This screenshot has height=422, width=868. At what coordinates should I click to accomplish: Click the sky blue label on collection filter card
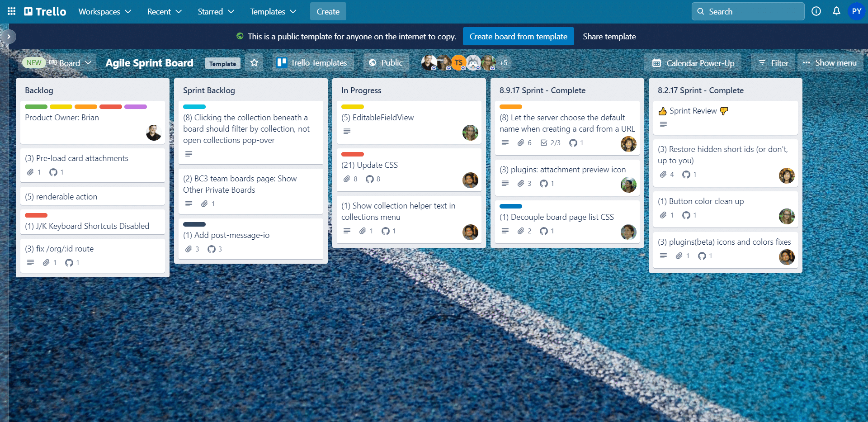point(194,107)
